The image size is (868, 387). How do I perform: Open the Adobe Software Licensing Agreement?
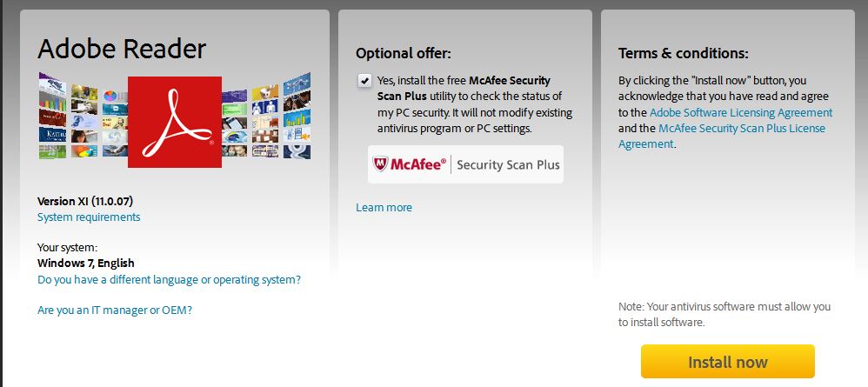(x=741, y=112)
